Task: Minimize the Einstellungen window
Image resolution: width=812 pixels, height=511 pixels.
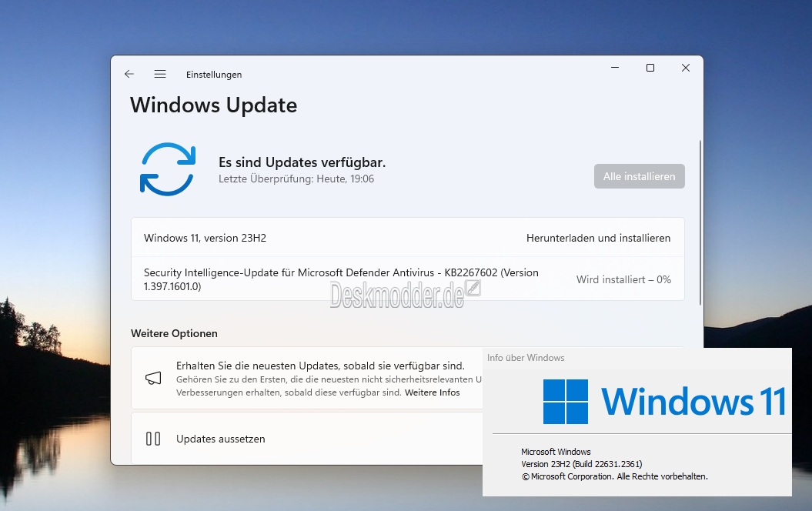Action: point(615,68)
